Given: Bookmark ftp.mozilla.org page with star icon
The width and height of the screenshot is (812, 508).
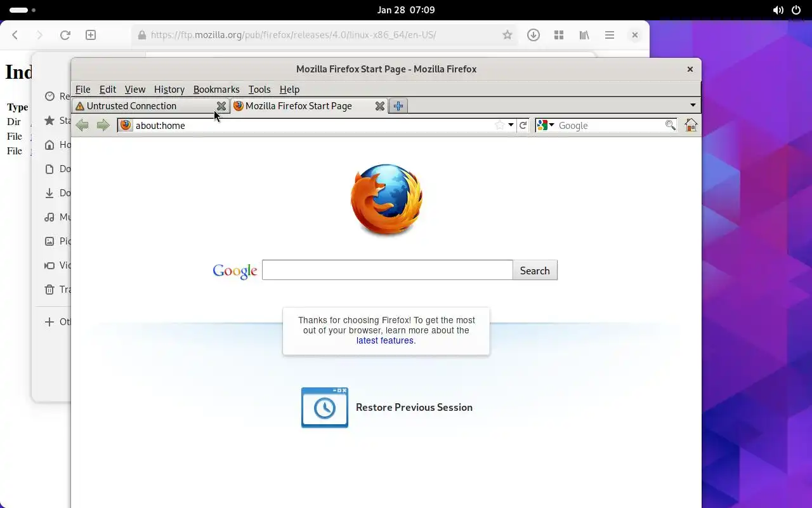Looking at the screenshot, I should (507, 35).
